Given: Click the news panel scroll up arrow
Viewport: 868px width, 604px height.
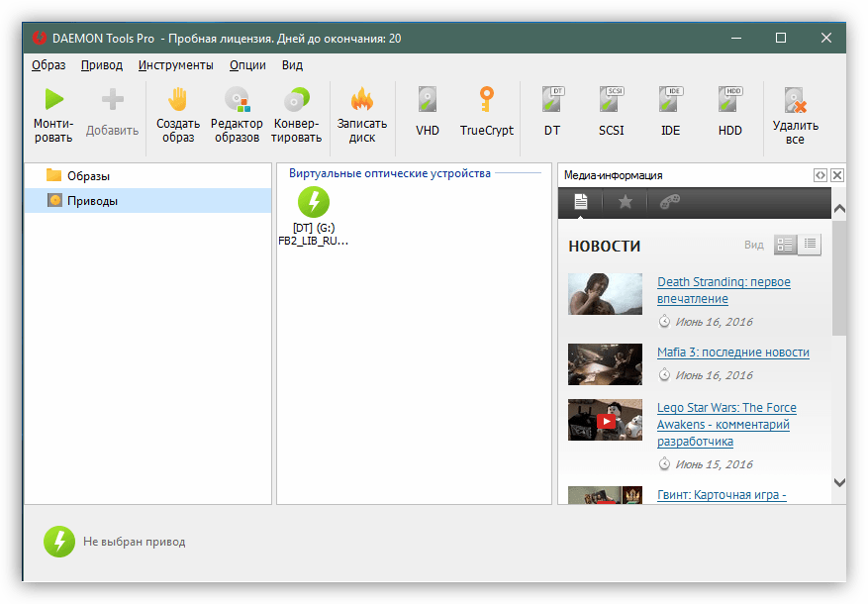Looking at the screenshot, I should click(839, 209).
